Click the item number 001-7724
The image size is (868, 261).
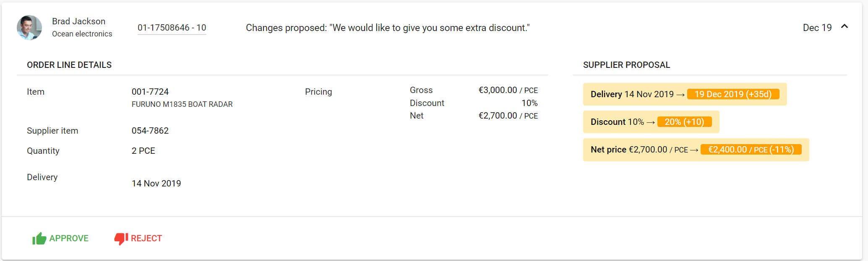(x=150, y=92)
